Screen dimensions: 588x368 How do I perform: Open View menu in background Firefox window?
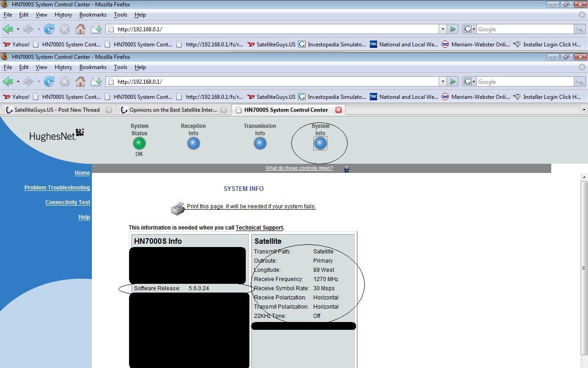(x=41, y=15)
